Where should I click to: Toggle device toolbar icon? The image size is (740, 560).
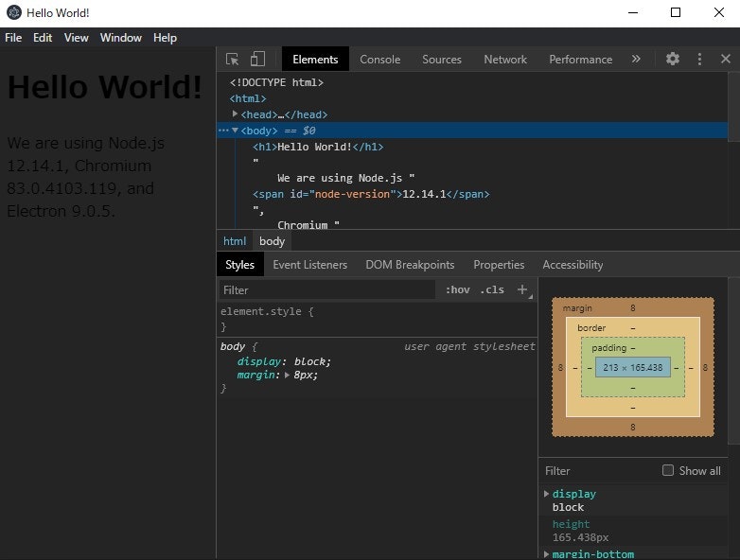257,59
